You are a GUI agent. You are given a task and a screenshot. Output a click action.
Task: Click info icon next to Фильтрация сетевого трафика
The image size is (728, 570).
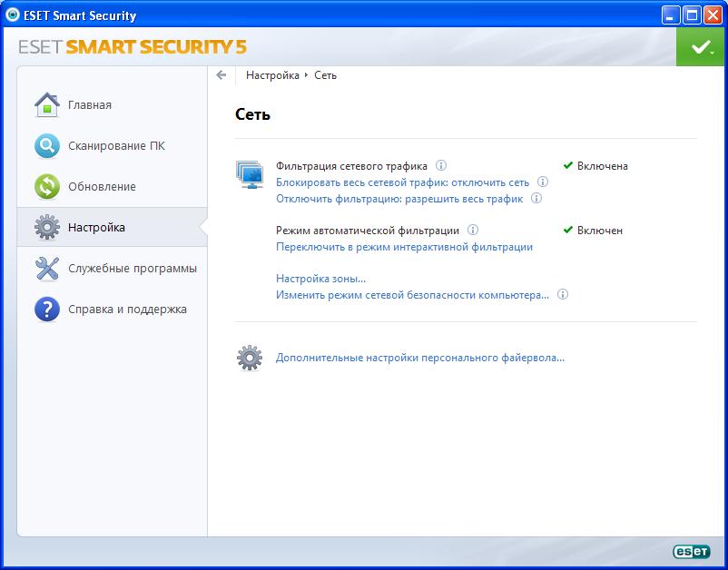click(x=441, y=165)
